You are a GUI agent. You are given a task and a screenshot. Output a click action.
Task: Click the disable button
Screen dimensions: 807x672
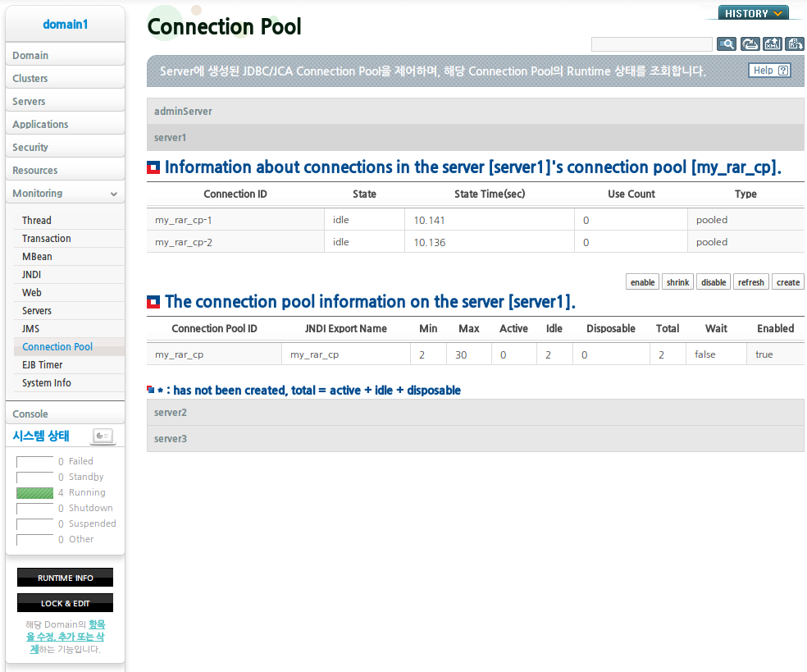coord(714,282)
